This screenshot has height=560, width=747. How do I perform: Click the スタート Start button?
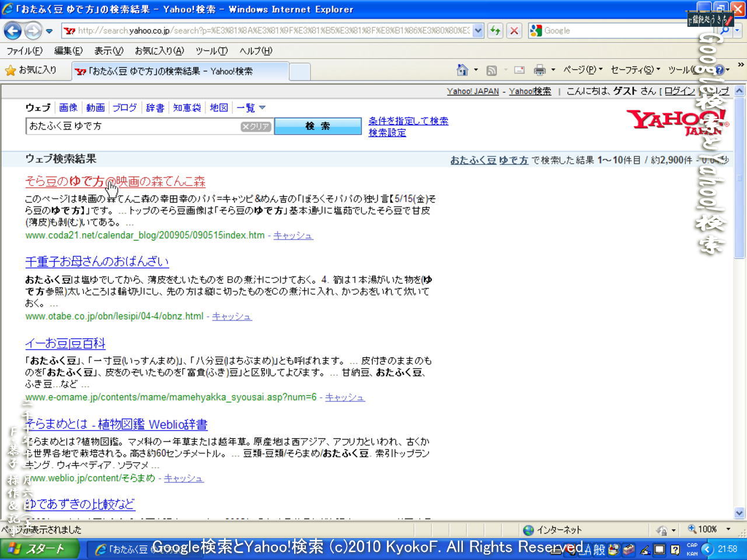click(x=40, y=549)
